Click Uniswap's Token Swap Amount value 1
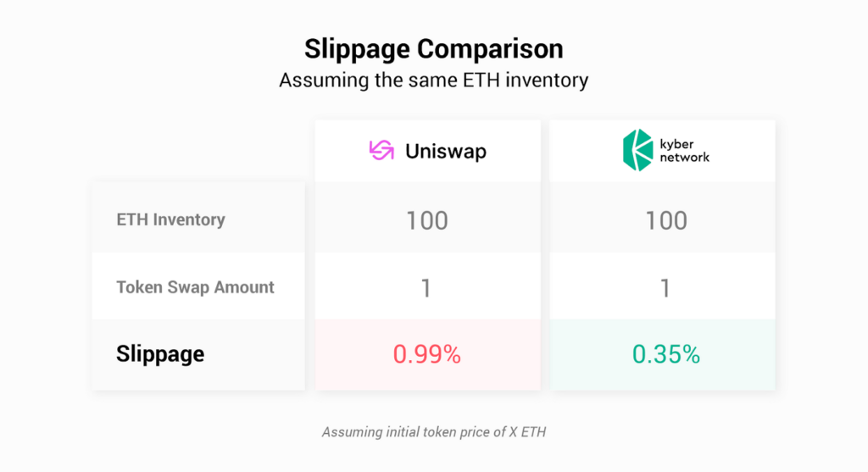The width and height of the screenshot is (868, 472). point(426,288)
